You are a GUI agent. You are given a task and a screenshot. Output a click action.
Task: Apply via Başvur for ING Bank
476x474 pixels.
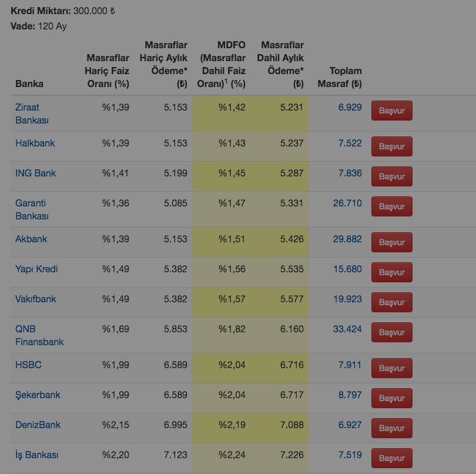[391, 176]
